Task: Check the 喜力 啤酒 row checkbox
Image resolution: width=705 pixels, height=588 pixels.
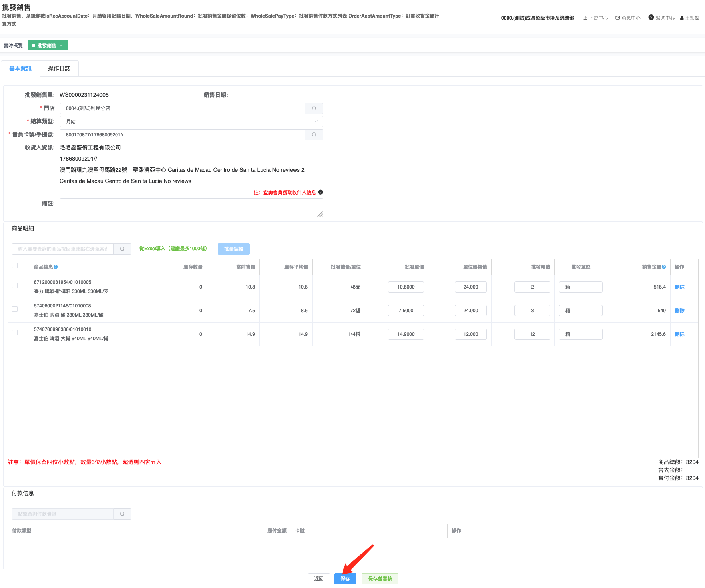Action: 15,286
